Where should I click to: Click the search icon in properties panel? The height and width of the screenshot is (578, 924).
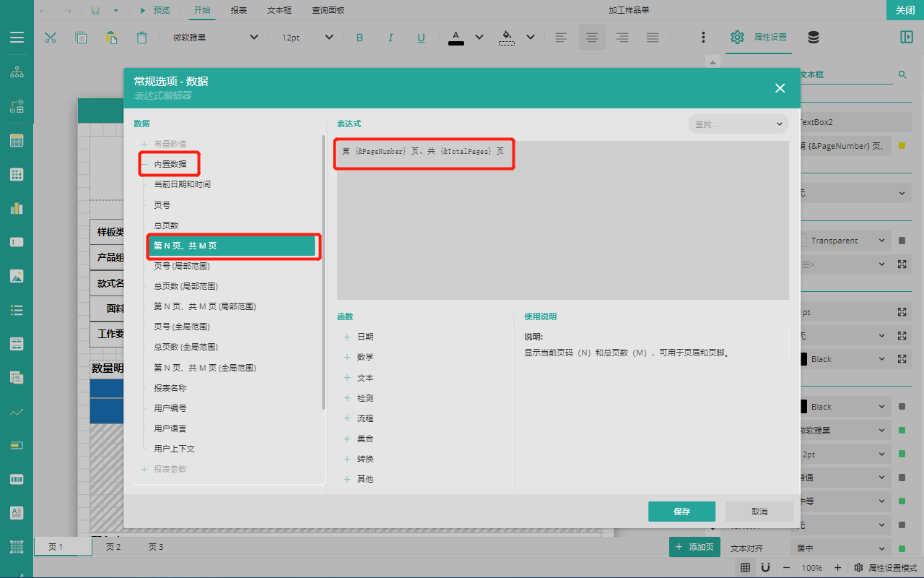pos(902,74)
